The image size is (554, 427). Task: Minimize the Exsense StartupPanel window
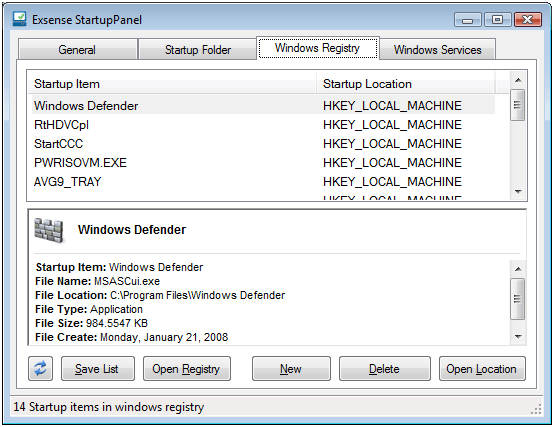click(467, 20)
